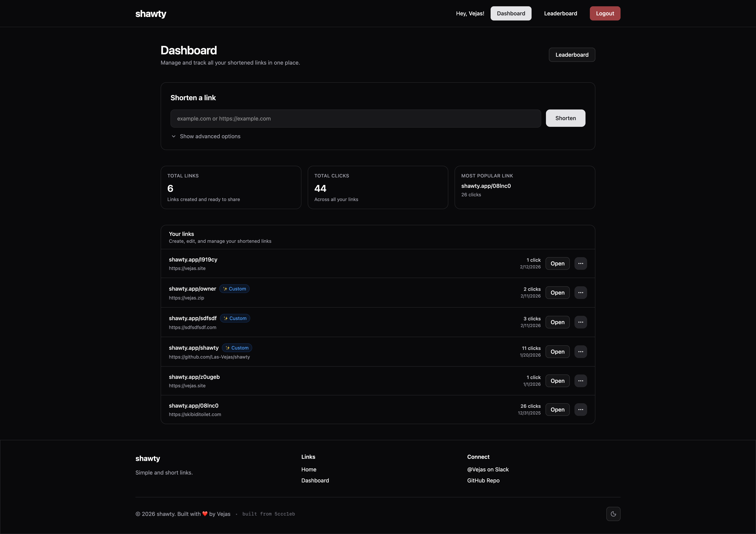This screenshot has height=534, width=756.
Task: Expand Show advanced options chevron
Action: [x=173, y=136]
